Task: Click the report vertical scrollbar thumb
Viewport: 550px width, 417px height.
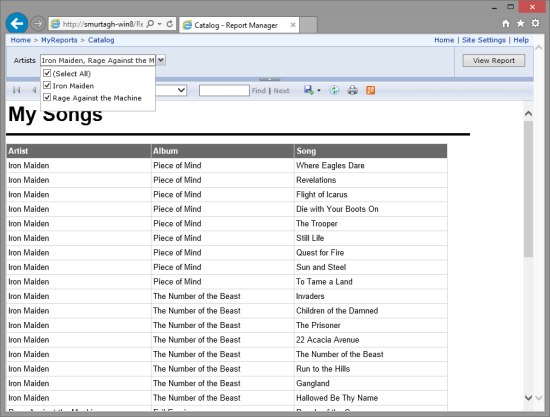Action: click(528, 189)
